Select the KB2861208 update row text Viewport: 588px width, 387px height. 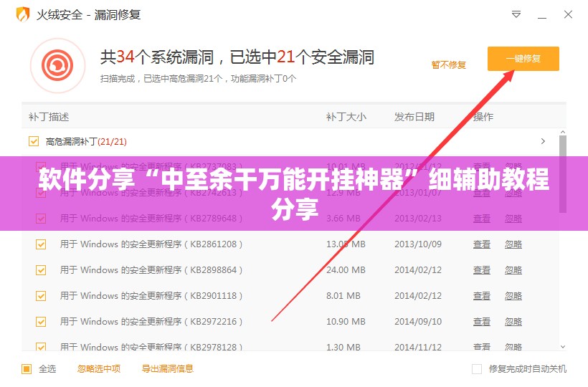point(151,244)
